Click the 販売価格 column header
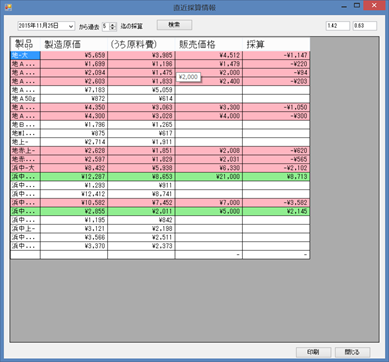Viewport: 389px width, 362px height. [x=209, y=44]
